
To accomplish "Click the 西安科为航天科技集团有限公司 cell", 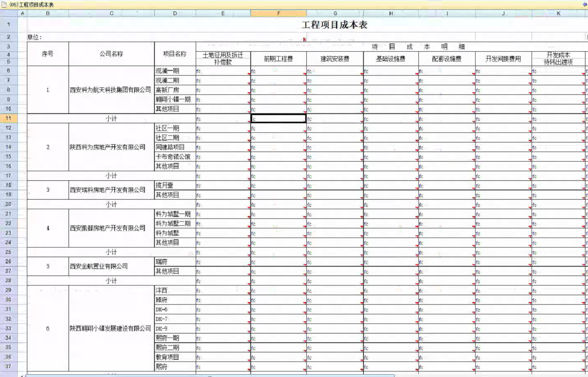I will pos(111,90).
